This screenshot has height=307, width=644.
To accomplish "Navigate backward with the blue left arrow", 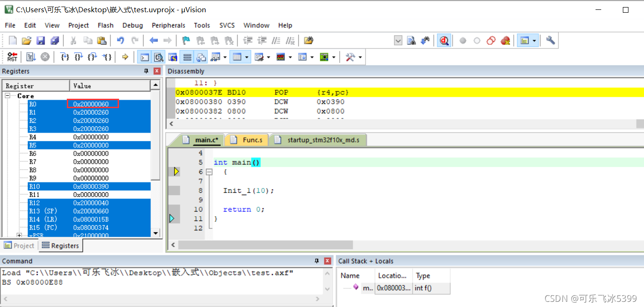I will [153, 40].
